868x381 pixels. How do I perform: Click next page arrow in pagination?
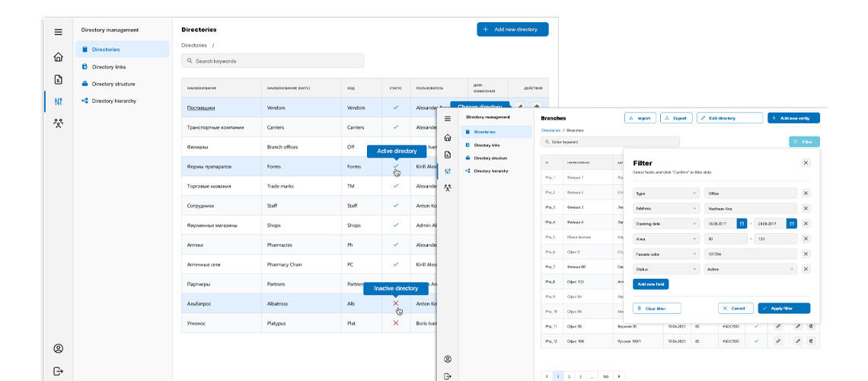click(619, 376)
